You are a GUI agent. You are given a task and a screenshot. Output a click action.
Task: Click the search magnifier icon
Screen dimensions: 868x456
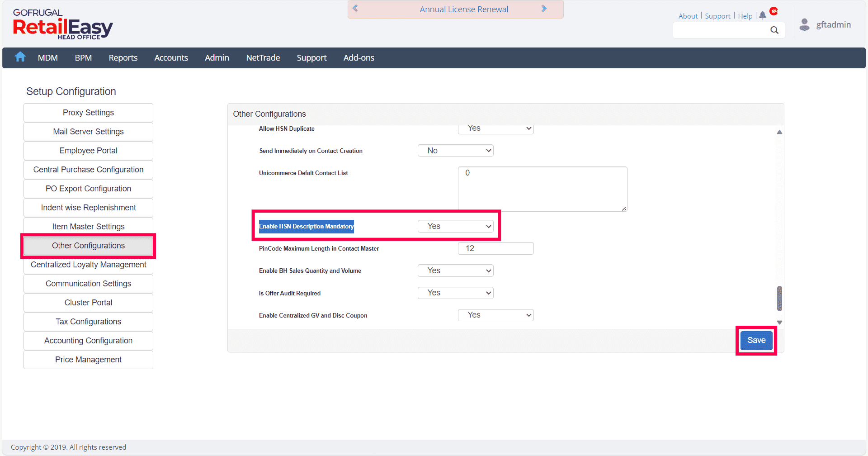click(x=774, y=30)
